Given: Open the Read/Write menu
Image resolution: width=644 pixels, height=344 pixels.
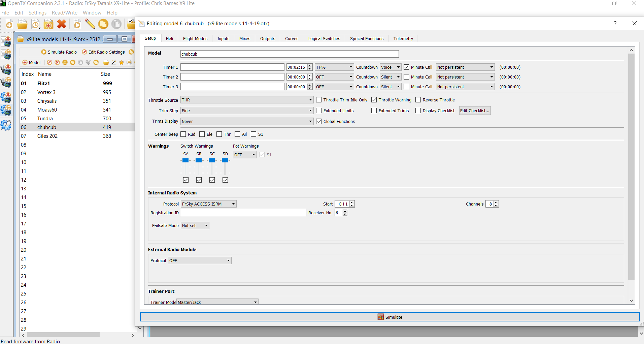Looking at the screenshot, I should (x=64, y=13).
